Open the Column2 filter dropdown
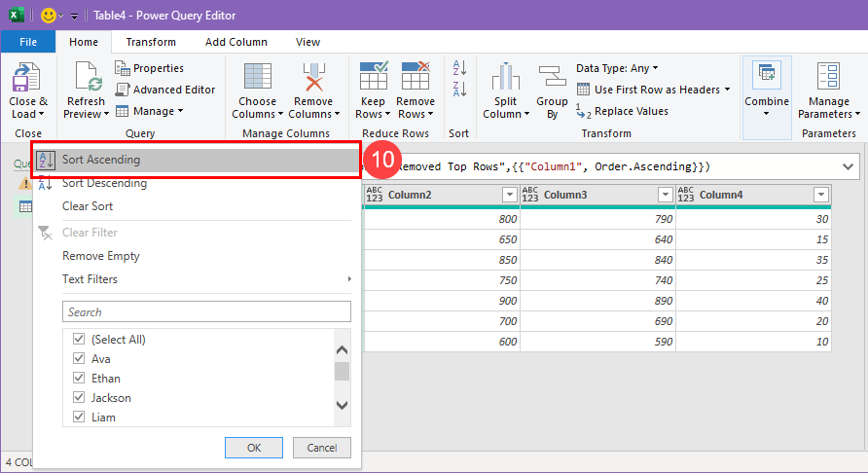 click(509, 195)
